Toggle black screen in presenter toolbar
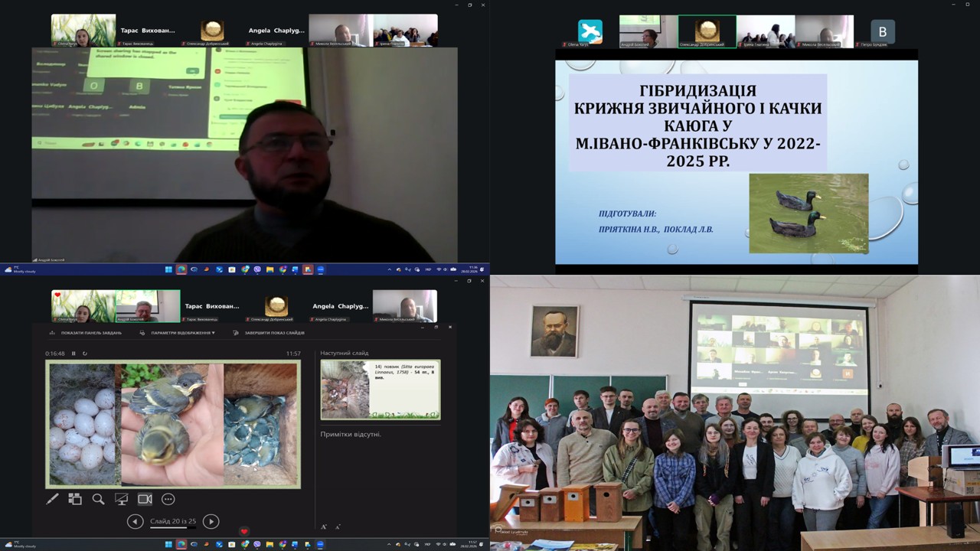This screenshot has height=551, width=980. click(121, 499)
